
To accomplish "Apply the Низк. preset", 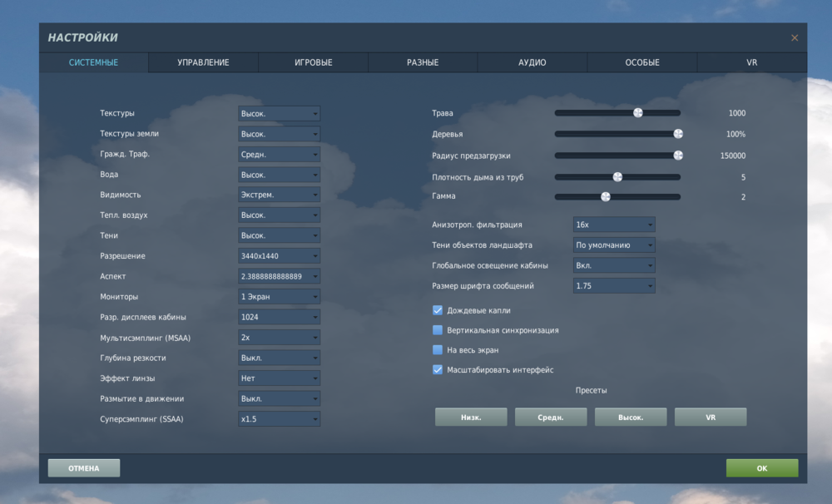I will tap(471, 417).
